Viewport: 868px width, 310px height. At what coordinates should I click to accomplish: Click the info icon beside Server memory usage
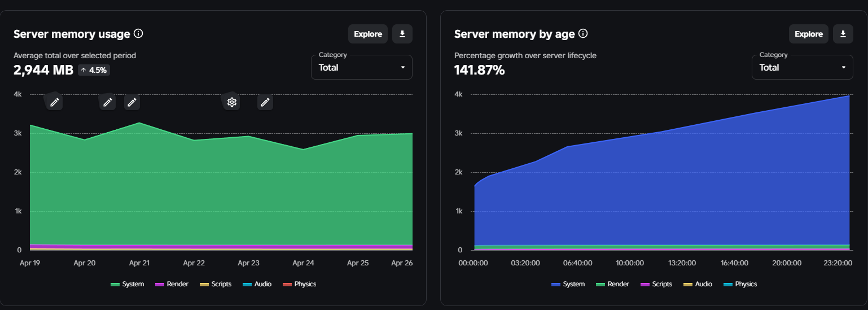(x=138, y=34)
